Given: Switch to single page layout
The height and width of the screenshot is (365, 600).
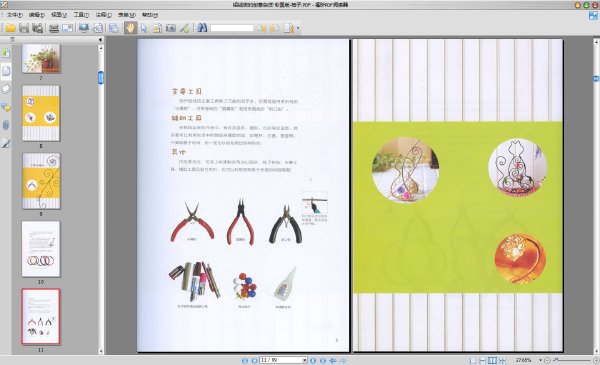Looking at the screenshot, I should click(473, 360).
